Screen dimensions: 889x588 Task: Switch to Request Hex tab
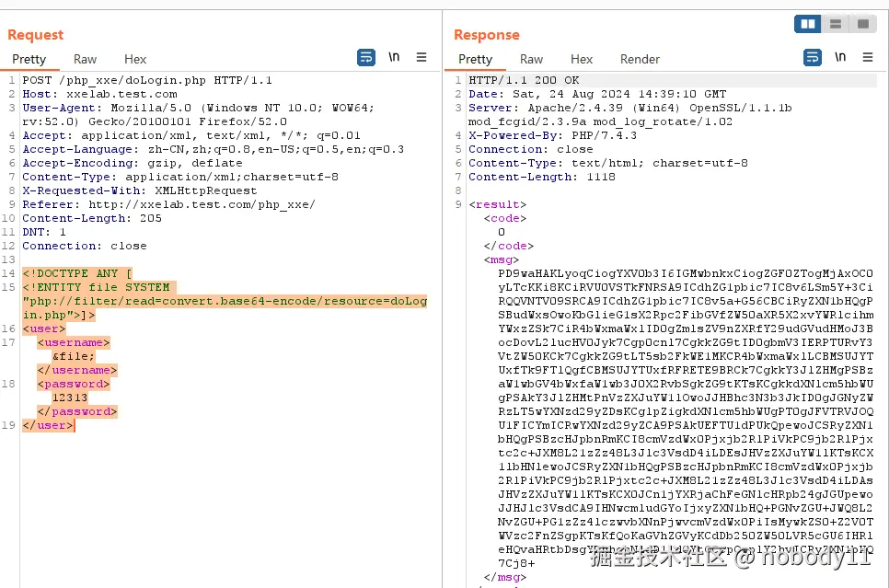(x=135, y=59)
